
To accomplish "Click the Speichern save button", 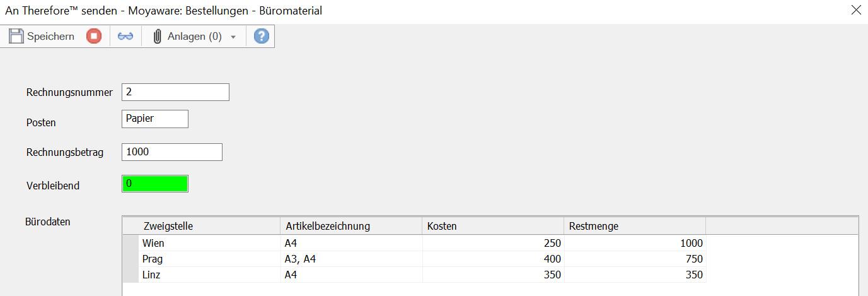I will click(42, 37).
